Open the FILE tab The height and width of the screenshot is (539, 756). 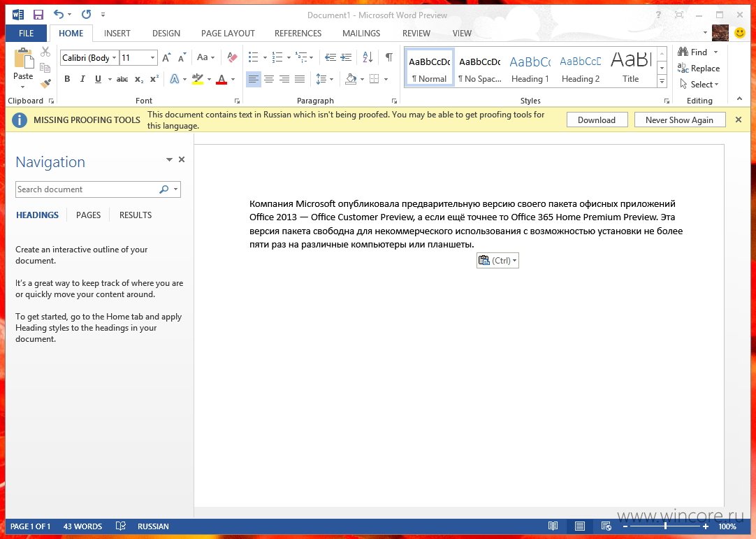(26, 34)
